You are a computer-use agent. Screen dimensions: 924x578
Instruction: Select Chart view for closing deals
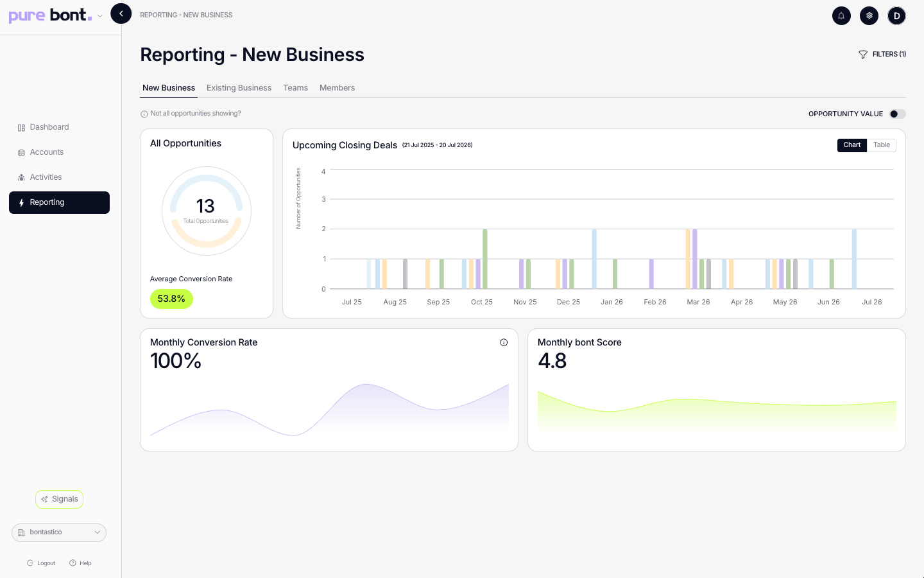point(851,145)
